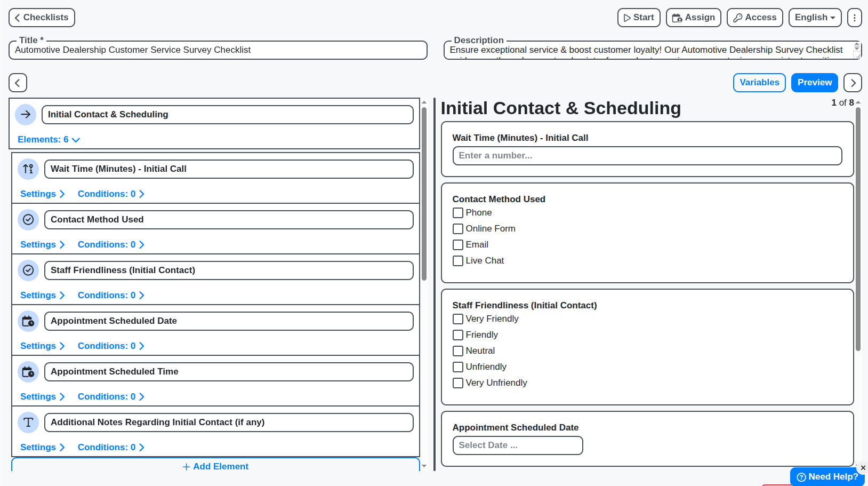Open the Preview tab

click(x=814, y=82)
